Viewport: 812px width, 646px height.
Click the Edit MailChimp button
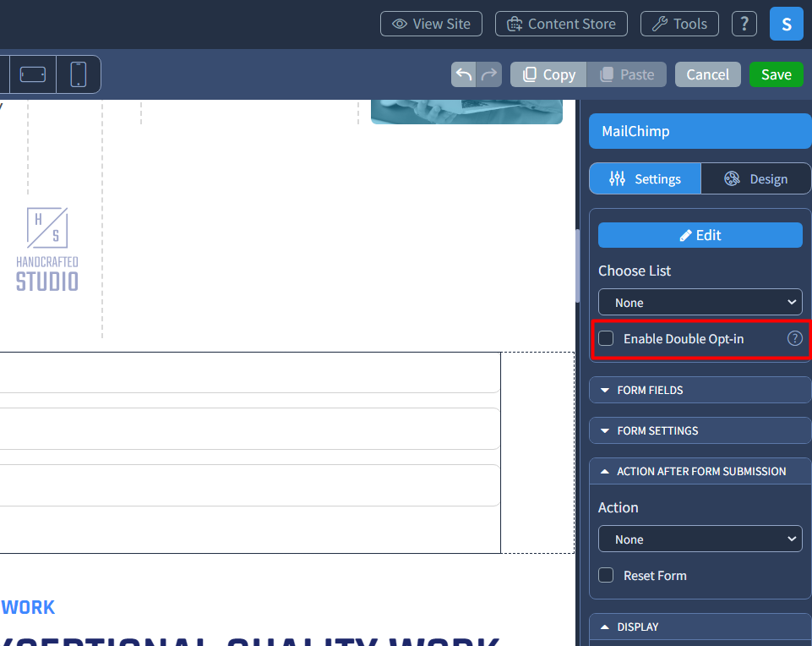(700, 235)
